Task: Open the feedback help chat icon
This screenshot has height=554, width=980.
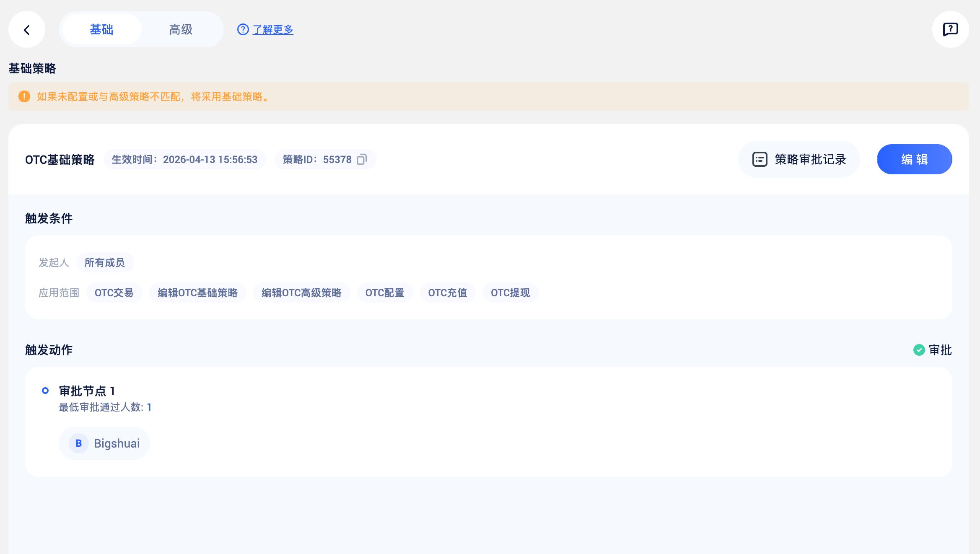Action: (950, 29)
